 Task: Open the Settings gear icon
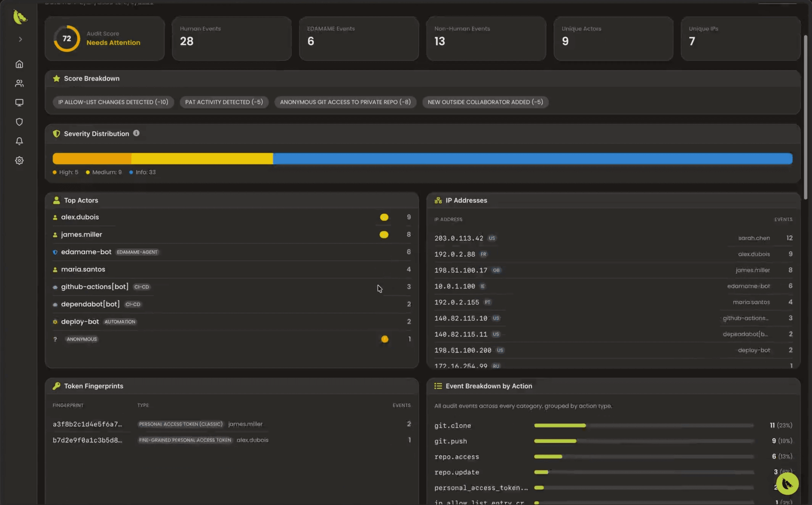[x=19, y=160]
